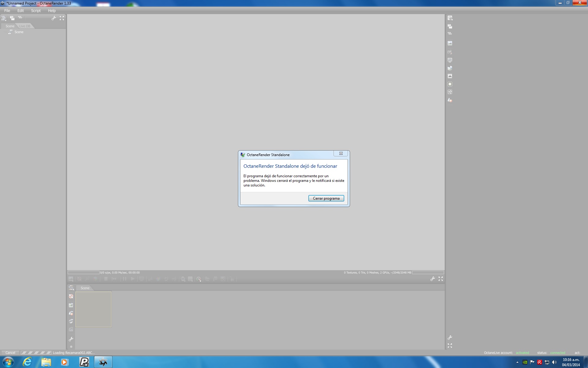Click the auto focus AF picker icon

click(x=150, y=279)
